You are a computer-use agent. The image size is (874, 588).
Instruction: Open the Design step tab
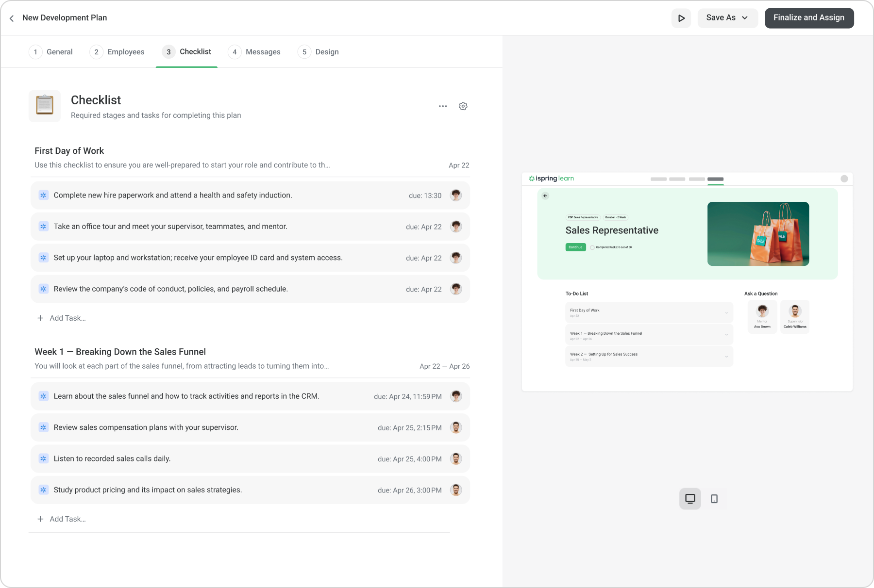point(326,52)
